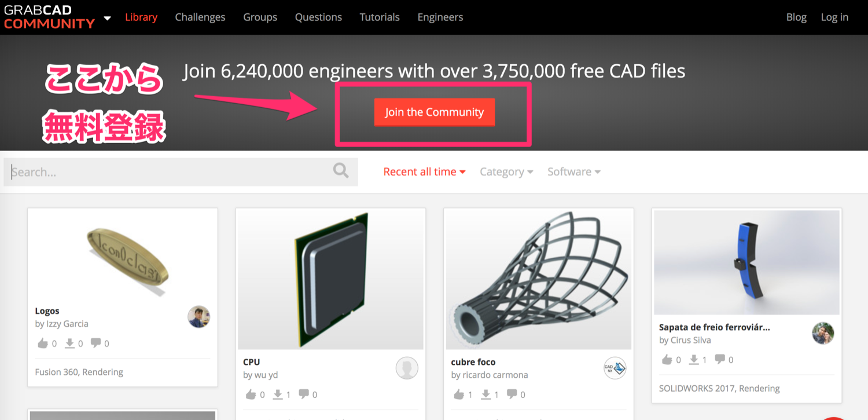
Task: Open Sapata de freio ferroviár... title link
Action: pos(715,327)
